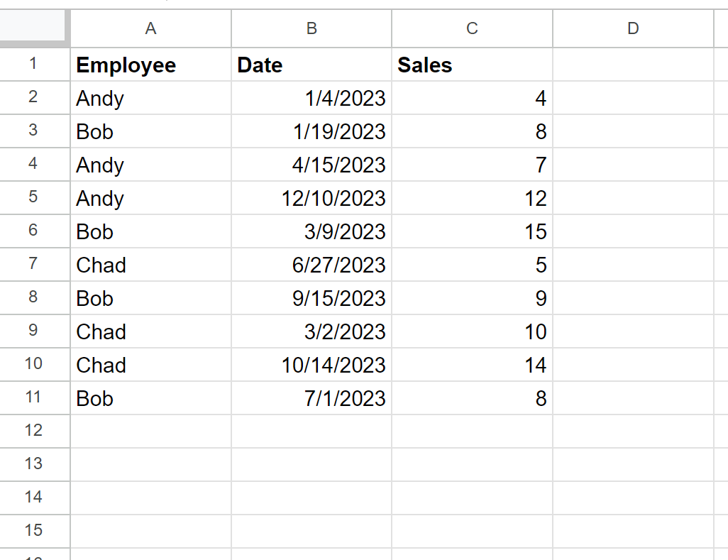Select cell with date 12/10/2023
This screenshot has width=728, height=560.
(311, 198)
